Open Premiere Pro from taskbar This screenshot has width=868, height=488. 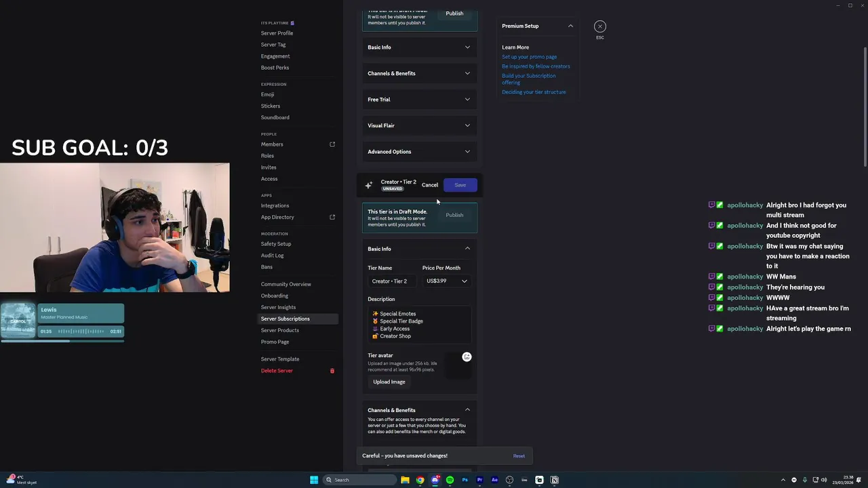pos(479,480)
